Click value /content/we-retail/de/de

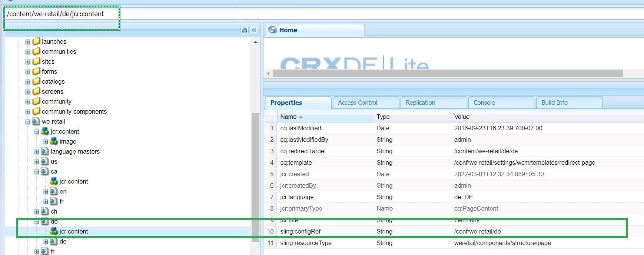(x=486, y=151)
